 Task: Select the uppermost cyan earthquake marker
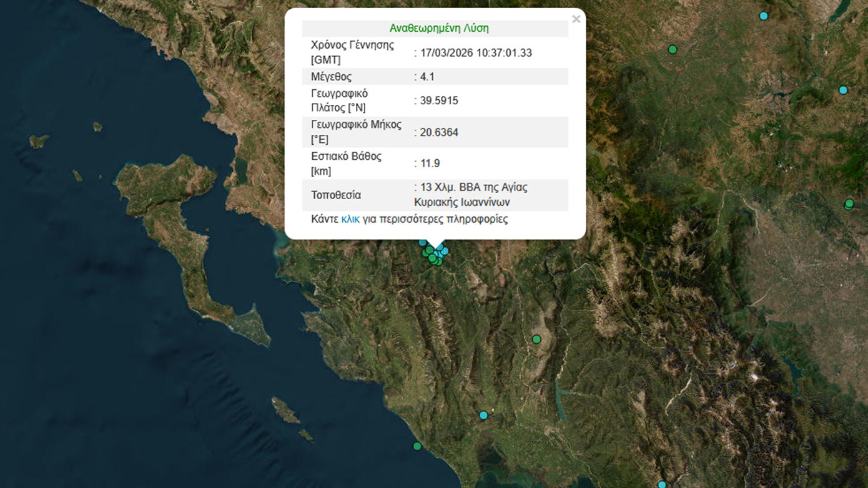(763, 16)
